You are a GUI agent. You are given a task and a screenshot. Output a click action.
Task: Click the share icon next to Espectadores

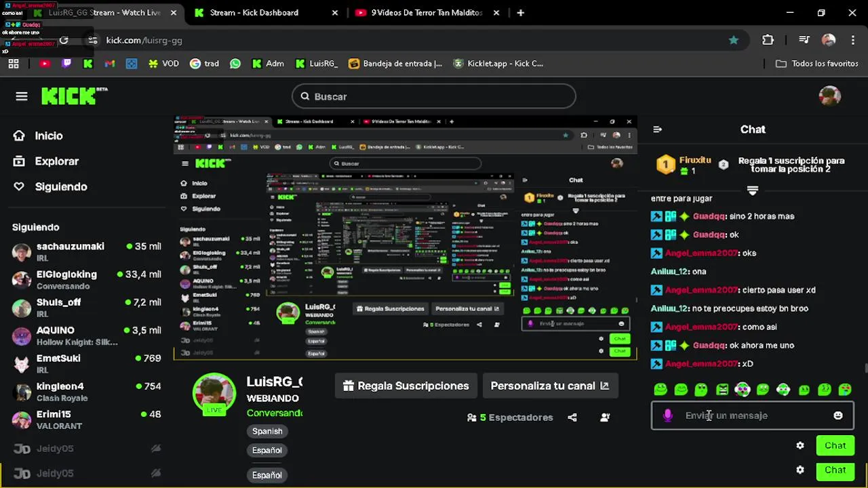[572, 418]
